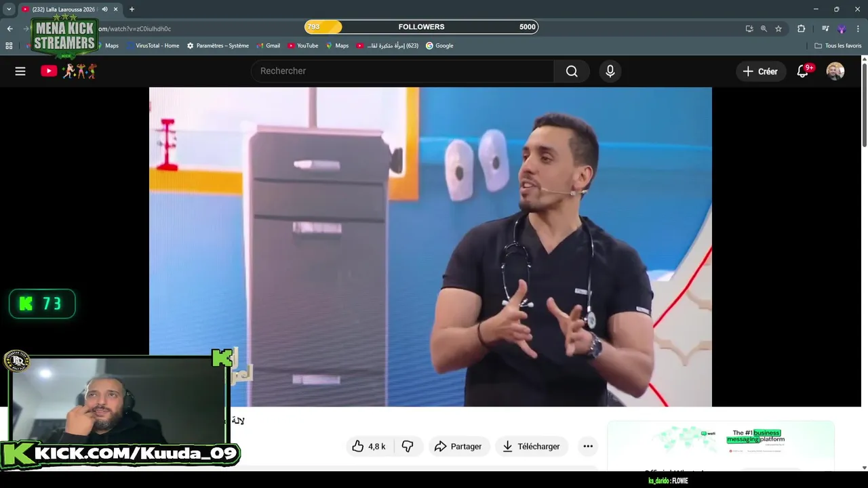
Task: Click the scrollbar up arrow
Action: click(x=864, y=59)
